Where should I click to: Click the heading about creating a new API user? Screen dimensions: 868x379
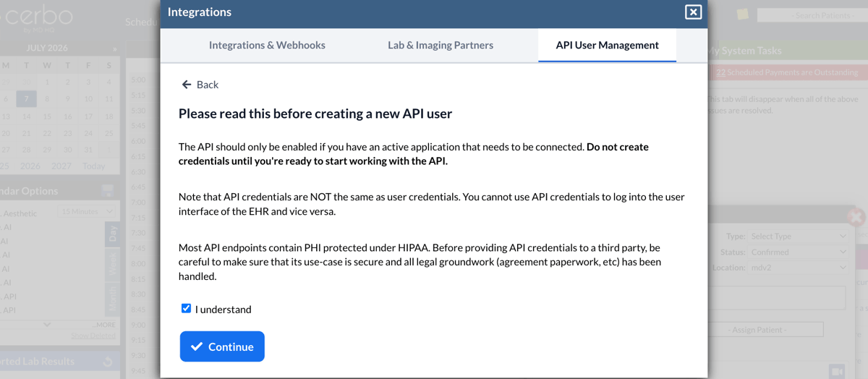pos(315,114)
